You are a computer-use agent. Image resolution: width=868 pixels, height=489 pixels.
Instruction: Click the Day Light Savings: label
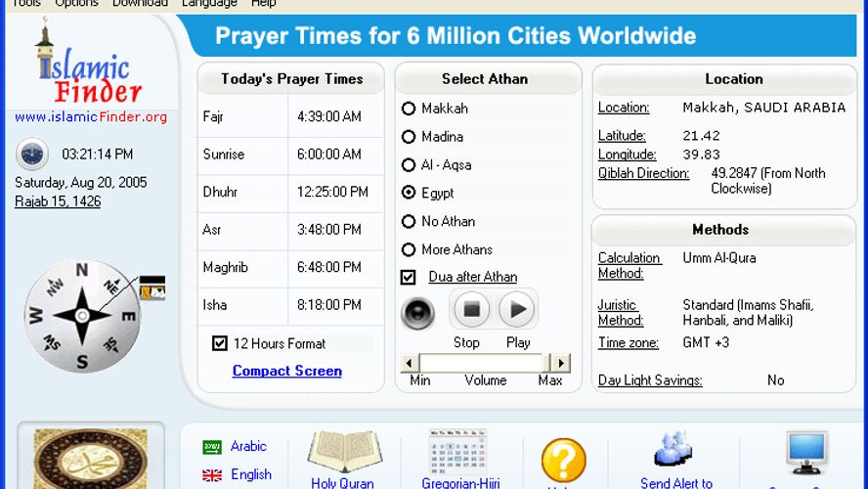[650, 380]
